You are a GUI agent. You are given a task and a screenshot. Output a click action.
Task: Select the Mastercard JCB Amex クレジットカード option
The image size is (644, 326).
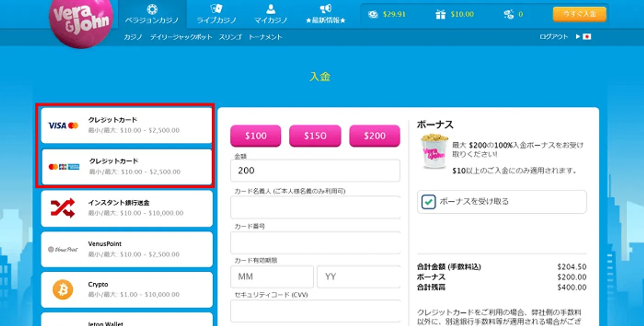coord(127,167)
